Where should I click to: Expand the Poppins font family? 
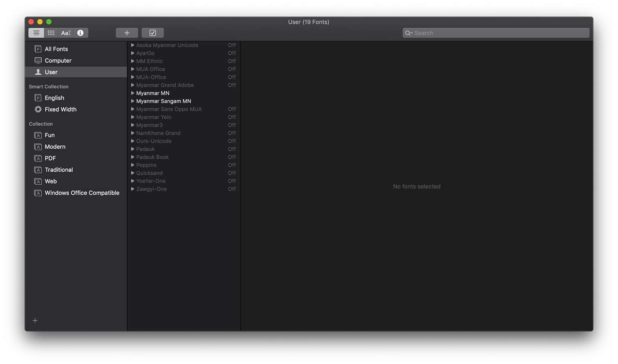[133, 165]
